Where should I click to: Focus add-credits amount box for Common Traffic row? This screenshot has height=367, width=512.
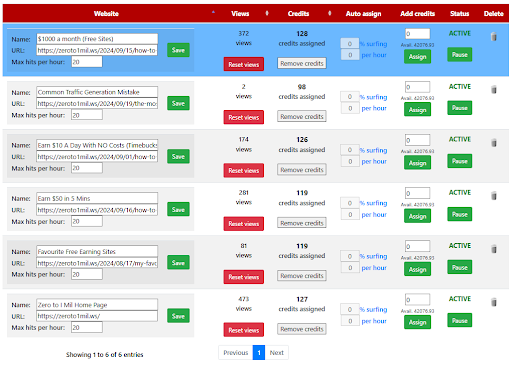(x=417, y=87)
